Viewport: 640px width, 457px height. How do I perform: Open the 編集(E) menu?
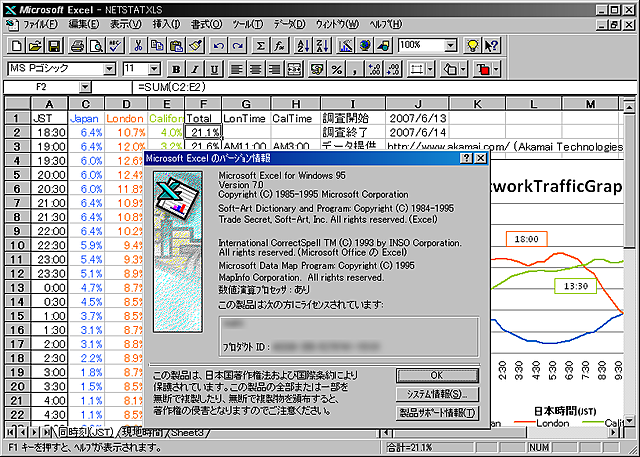(84, 24)
